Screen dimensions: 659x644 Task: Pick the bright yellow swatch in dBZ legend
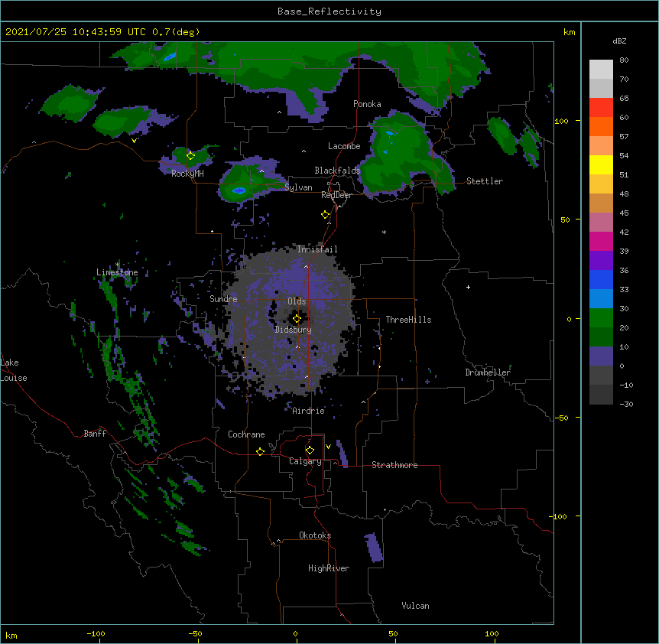(x=601, y=164)
